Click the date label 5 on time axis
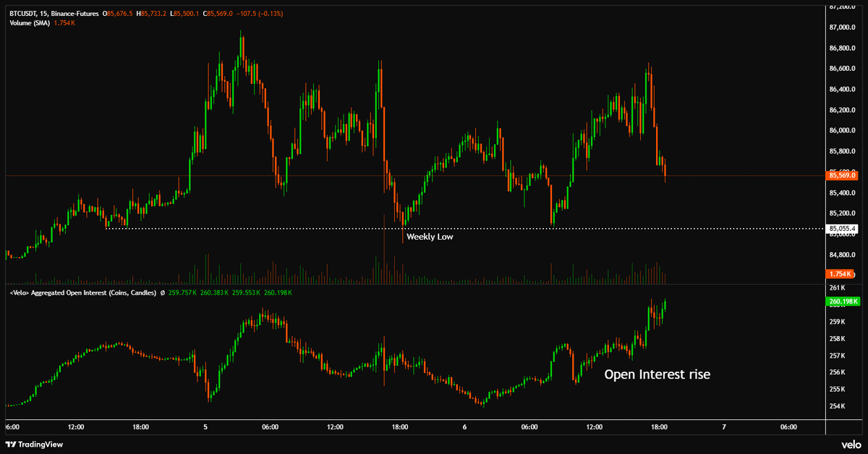 [205, 427]
